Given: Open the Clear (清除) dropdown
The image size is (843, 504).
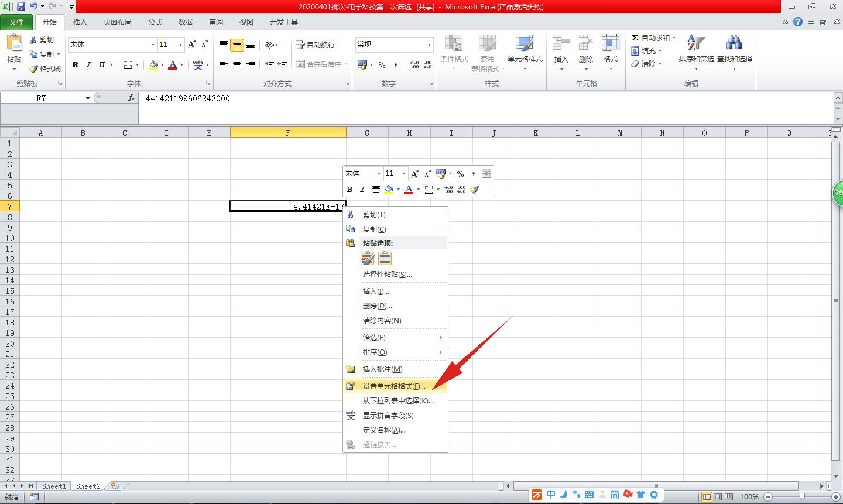Looking at the screenshot, I should click(647, 64).
